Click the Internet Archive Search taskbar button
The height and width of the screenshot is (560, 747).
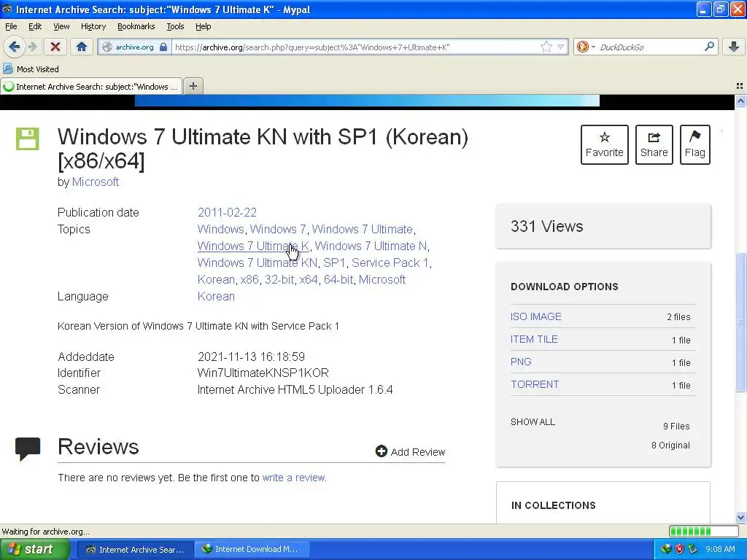coord(135,550)
